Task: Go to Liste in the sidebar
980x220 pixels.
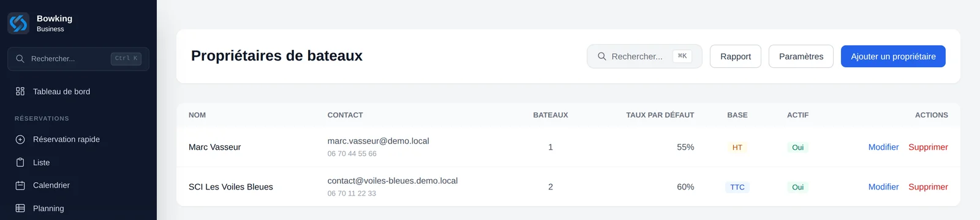Action: (x=78, y=163)
